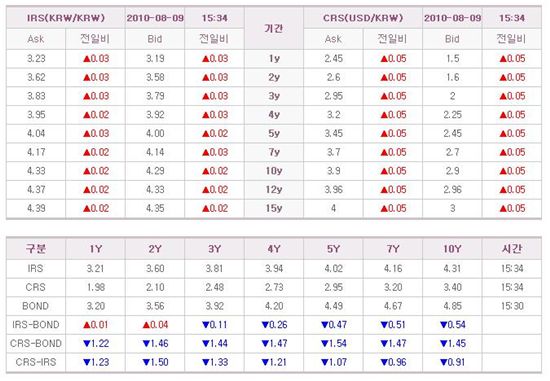Screen dimensions: 550x381
Task: Click the blue down-arrow 1.54 in CRS-BOND 5Y
Action: [334, 343]
